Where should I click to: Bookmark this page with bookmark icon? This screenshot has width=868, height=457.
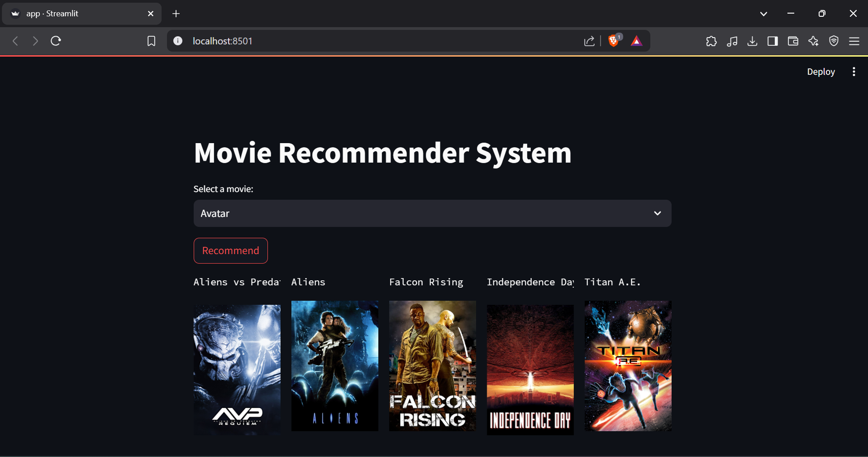pos(151,41)
